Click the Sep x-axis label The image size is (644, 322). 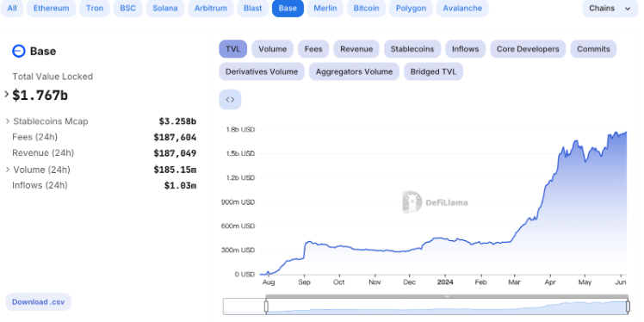(x=304, y=282)
